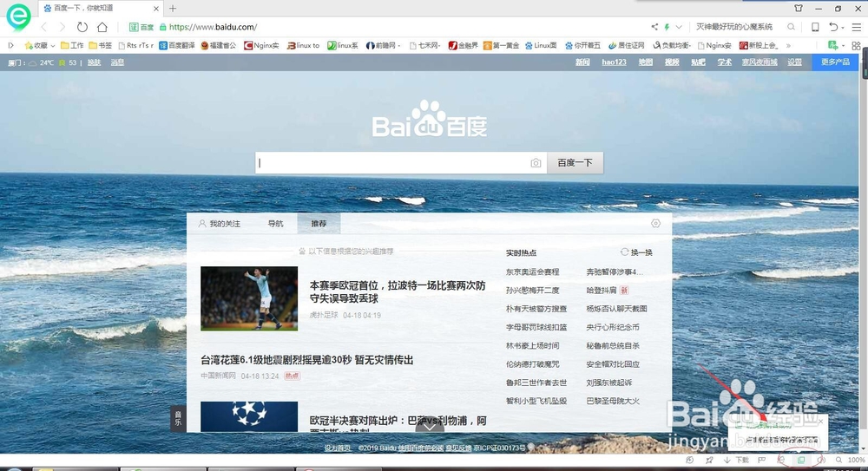The image size is (868, 471).
Task: Open the linux to bookmark
Action: click(x=303, y=45)
